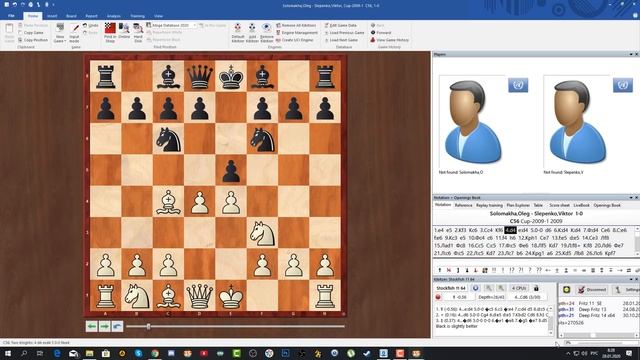640x360 pixels.
Task: Click Load Next Game
Action: [341, 40]
